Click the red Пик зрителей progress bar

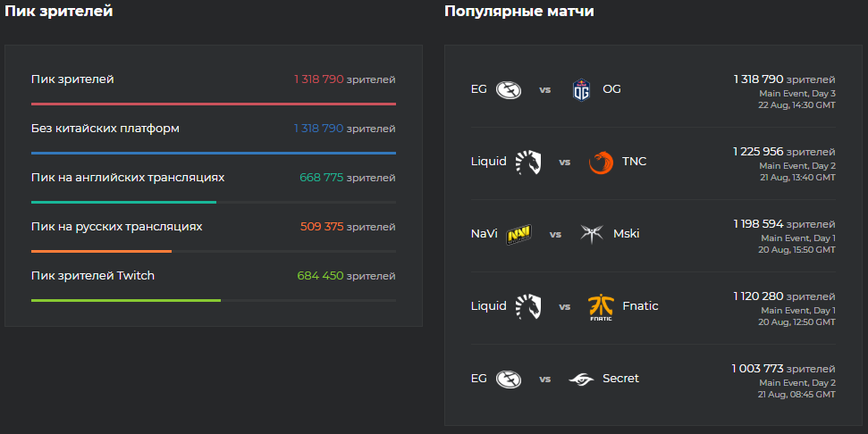tap(214, 104)
